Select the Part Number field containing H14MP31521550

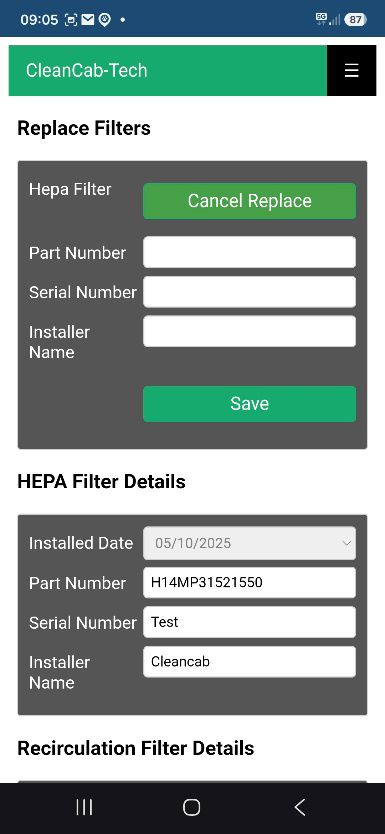[249, 582]
